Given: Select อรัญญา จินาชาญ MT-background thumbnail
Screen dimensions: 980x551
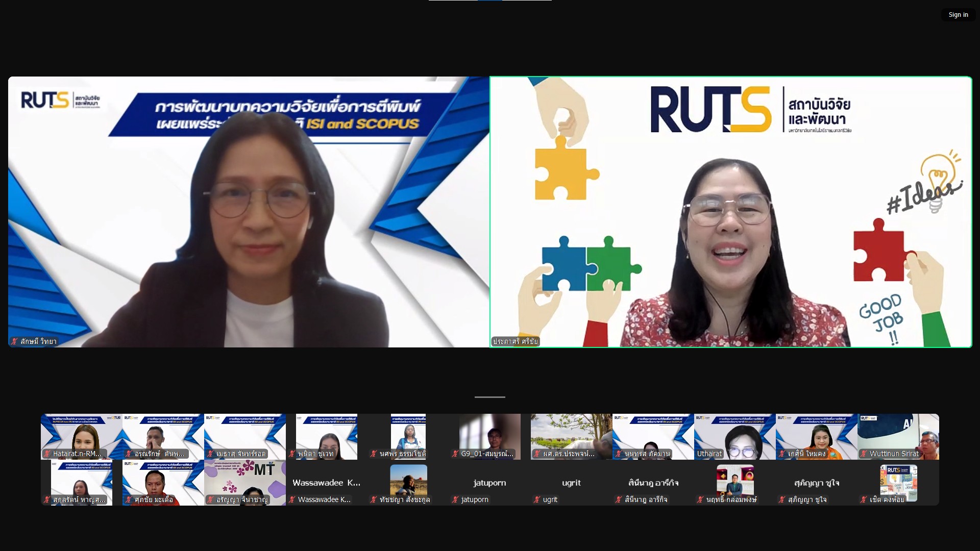Looking at the screenshot, I should 245,483.
